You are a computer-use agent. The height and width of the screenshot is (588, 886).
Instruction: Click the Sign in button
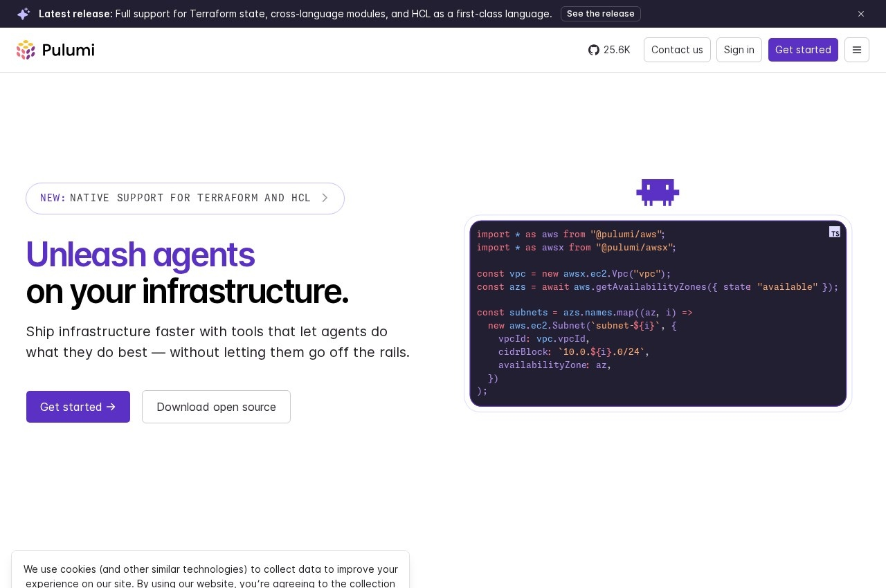tap(739, 50)
